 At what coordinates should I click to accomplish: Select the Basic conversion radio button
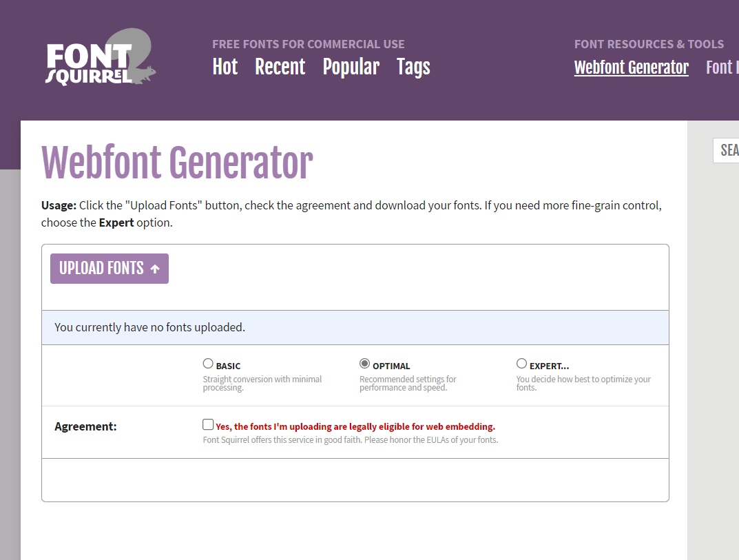pyautogui.click(x=208, y=364)
